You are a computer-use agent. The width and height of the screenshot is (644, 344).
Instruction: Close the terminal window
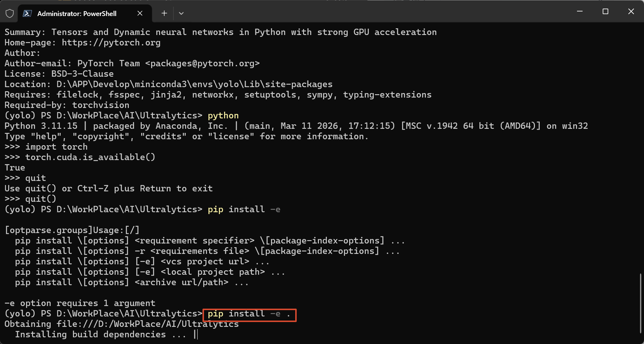tap(631, 12)
